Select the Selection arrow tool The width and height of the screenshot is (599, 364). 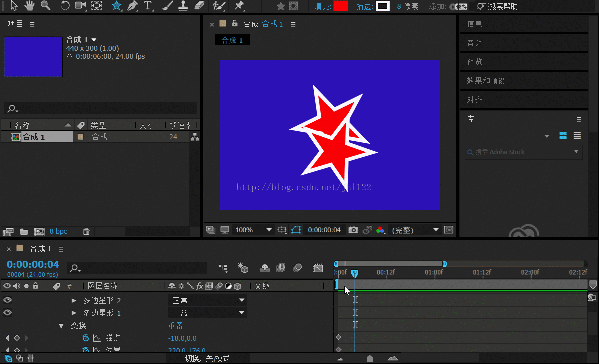pyautogui.click(x=14, y=6)
